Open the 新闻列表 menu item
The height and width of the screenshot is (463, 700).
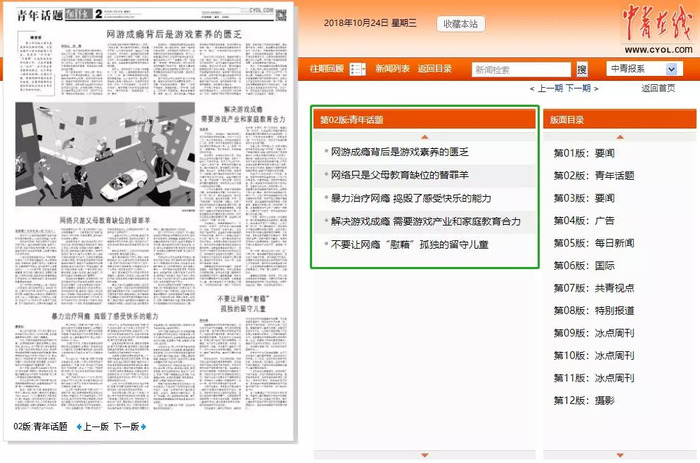tap(392, 69)
